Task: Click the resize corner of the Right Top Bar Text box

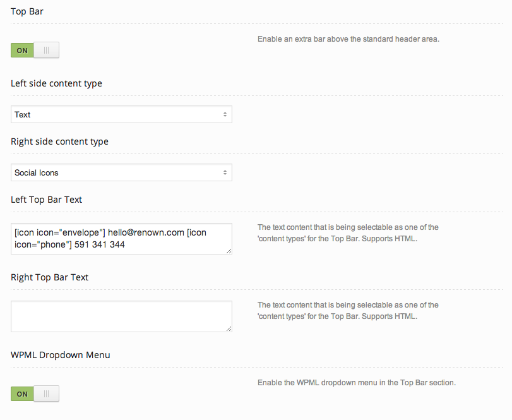Action: [x=229, y=328]
